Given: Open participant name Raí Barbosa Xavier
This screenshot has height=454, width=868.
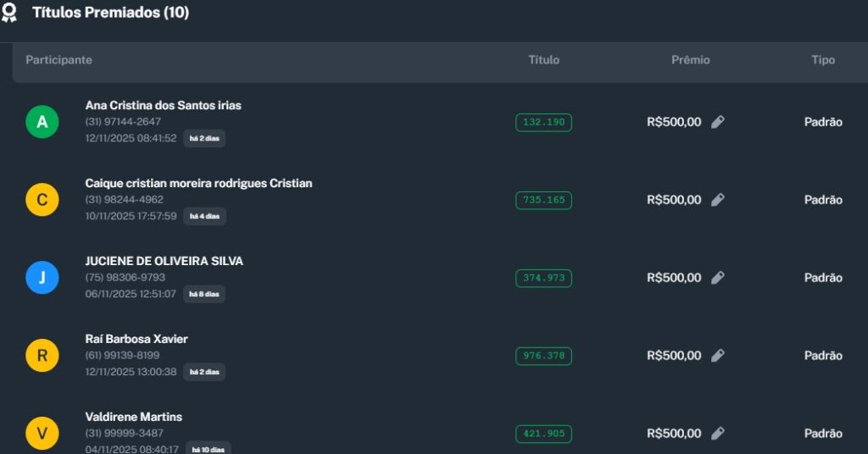Looking at the screenshot, I should [x=136, y=339].
